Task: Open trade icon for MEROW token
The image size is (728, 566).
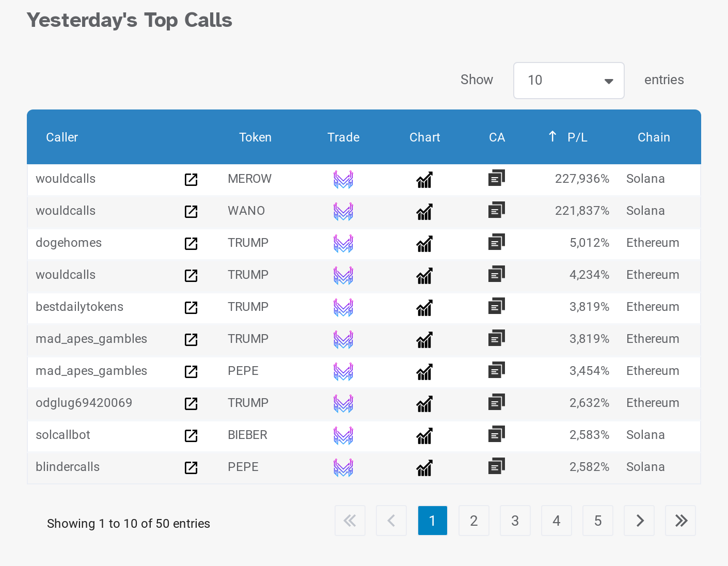Action: click(x=343, y=179)
